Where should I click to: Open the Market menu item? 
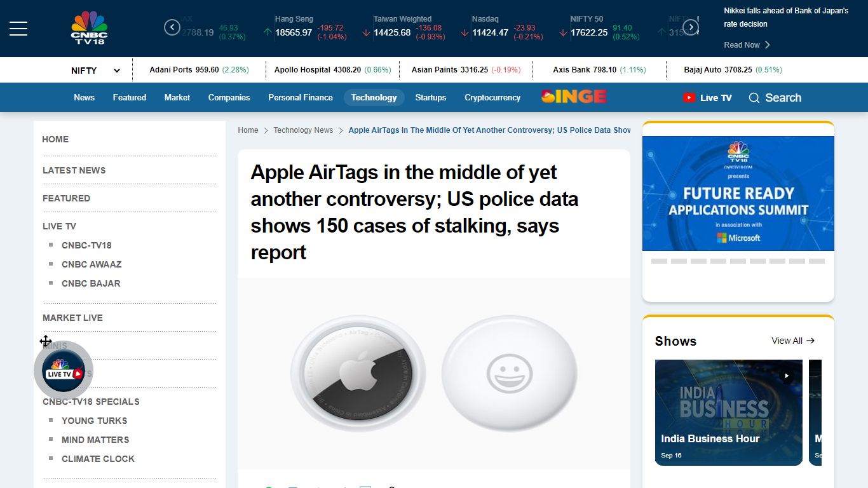pyautogui.click(x=177, y=97)
